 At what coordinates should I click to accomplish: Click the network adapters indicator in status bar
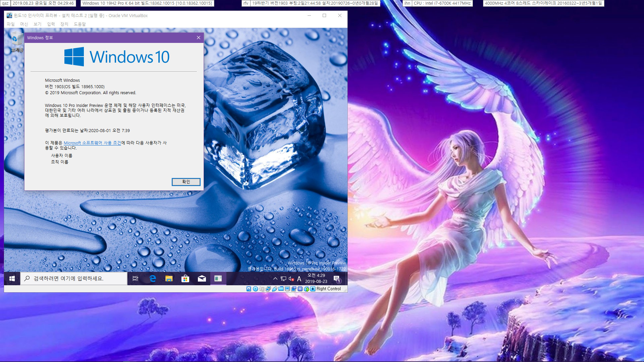tap(268, 289)
